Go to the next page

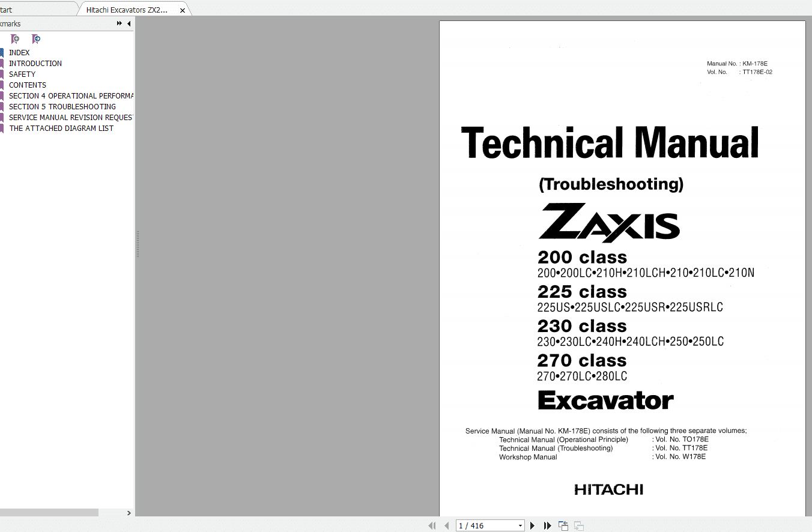[x=532, y=525]
